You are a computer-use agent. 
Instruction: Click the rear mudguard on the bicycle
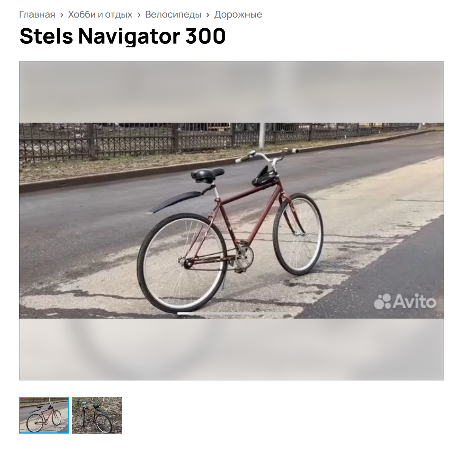tap(175, 201)
